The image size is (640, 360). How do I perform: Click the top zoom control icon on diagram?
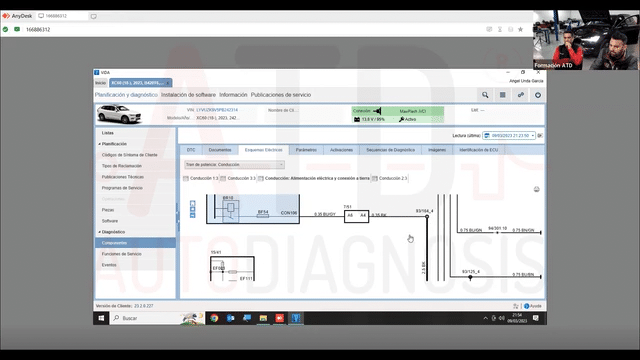193,203
